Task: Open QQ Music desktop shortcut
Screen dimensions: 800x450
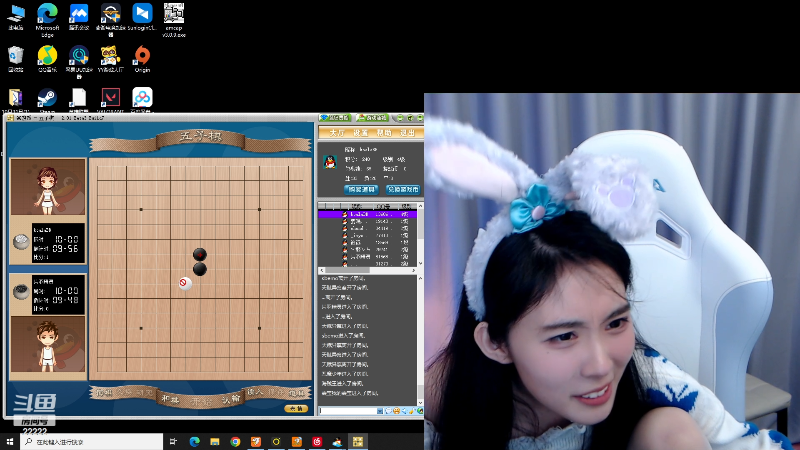Action: click(x=47, y=59)
